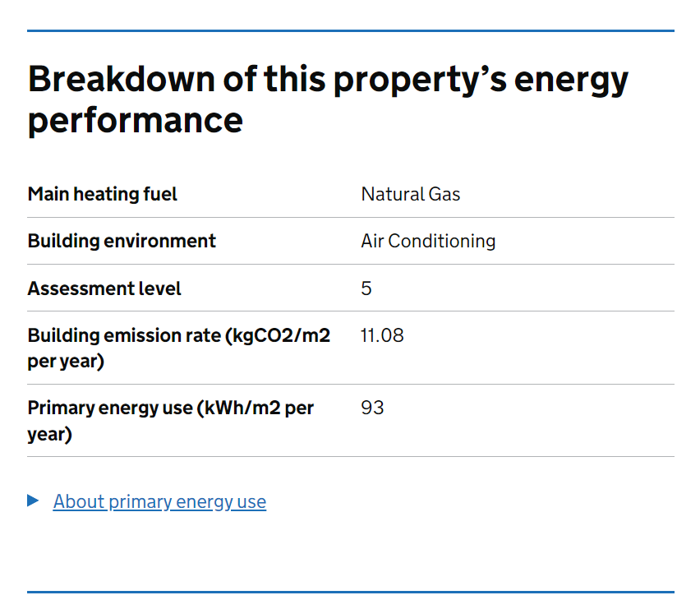Expand the About primary energy use disclosure
The image size is (700, 609).
[159, 501]
